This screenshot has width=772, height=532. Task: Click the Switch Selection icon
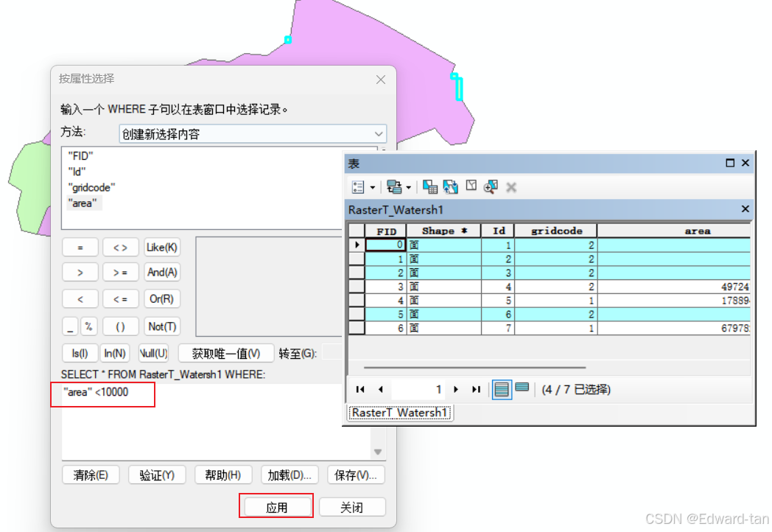[x=451, y=186]
